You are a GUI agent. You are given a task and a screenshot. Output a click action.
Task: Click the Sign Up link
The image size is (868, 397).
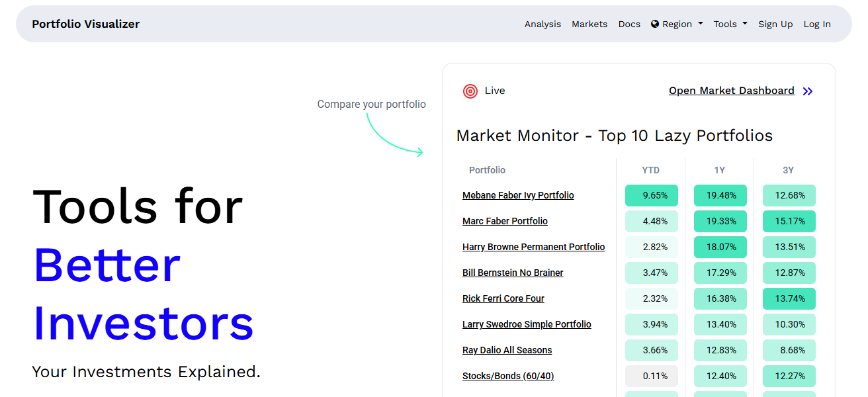click(x=775, y=24)
